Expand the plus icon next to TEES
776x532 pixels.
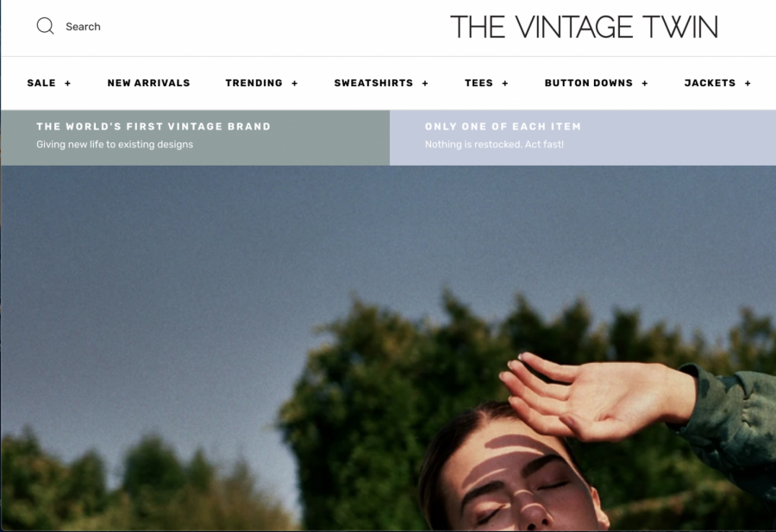[504, 84]
